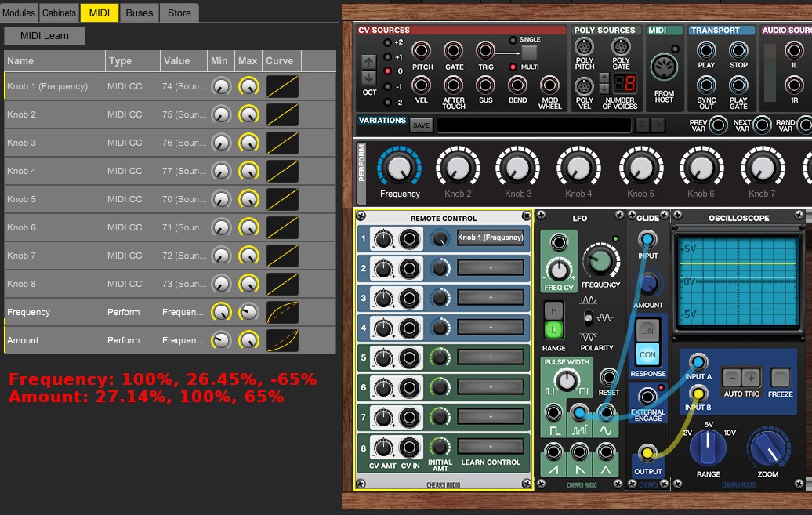The image size is (812, 515).
Task: Select the LFO H range button
Action: pos(554,311)
